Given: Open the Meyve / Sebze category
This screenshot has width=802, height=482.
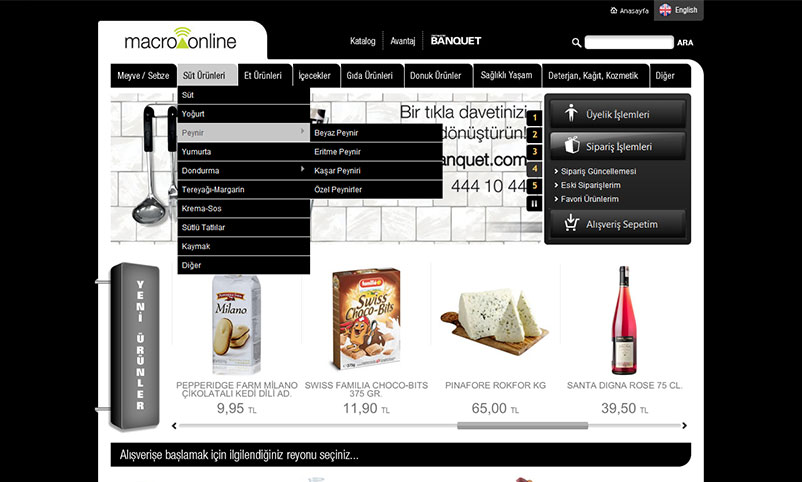Looking at the screenshot, I should coord(143,76).
